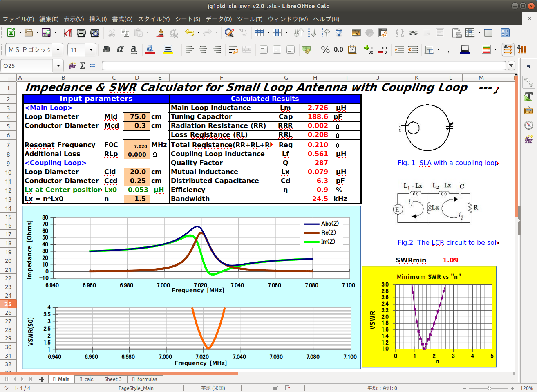Click the formula input line
The width and height of the screenshot is (537, 392).
click(303, 65)
